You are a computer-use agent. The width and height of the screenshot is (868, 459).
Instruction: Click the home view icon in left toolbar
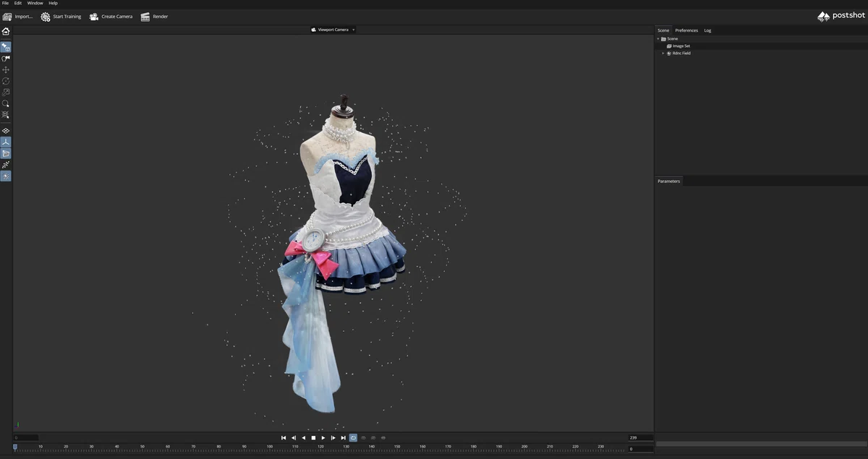coord(6,31)
